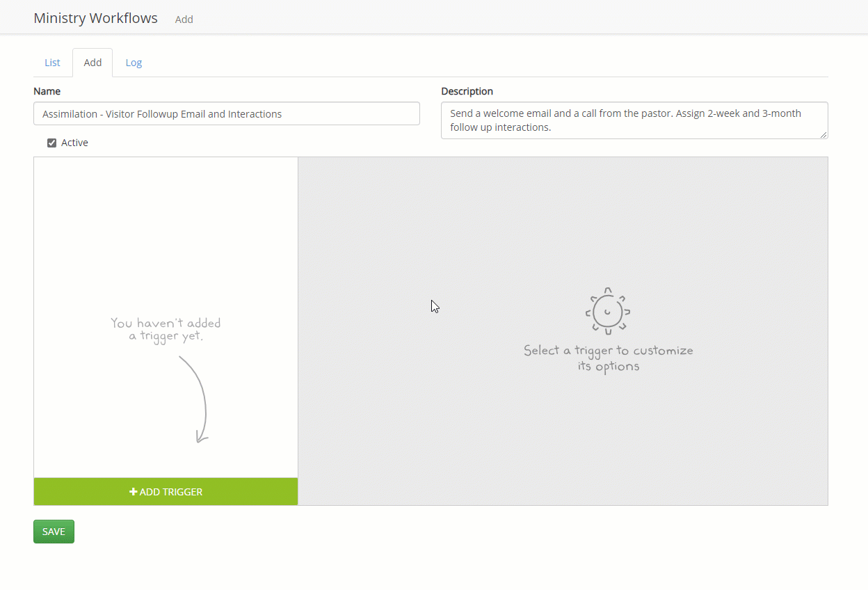Viewport: 868px width, 590px height.
Task: Click the plus icon on Add Trigger
Action: point(134,492)
